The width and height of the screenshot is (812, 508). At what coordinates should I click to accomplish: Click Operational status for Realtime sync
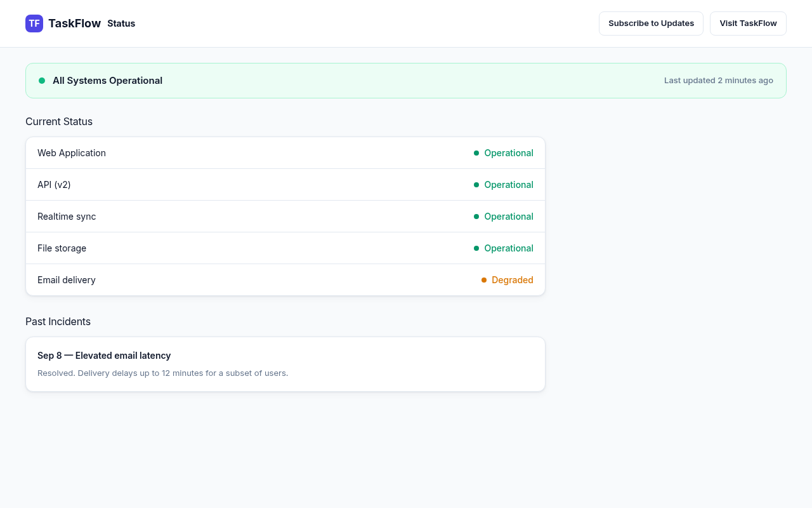point(509,217)
